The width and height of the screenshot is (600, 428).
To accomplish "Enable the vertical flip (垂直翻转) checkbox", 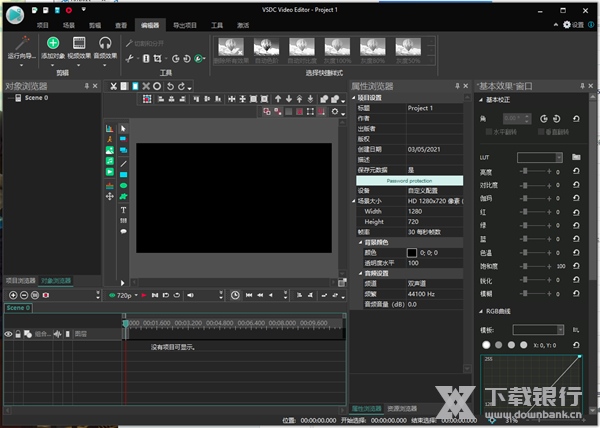I will tap(540, 132).
